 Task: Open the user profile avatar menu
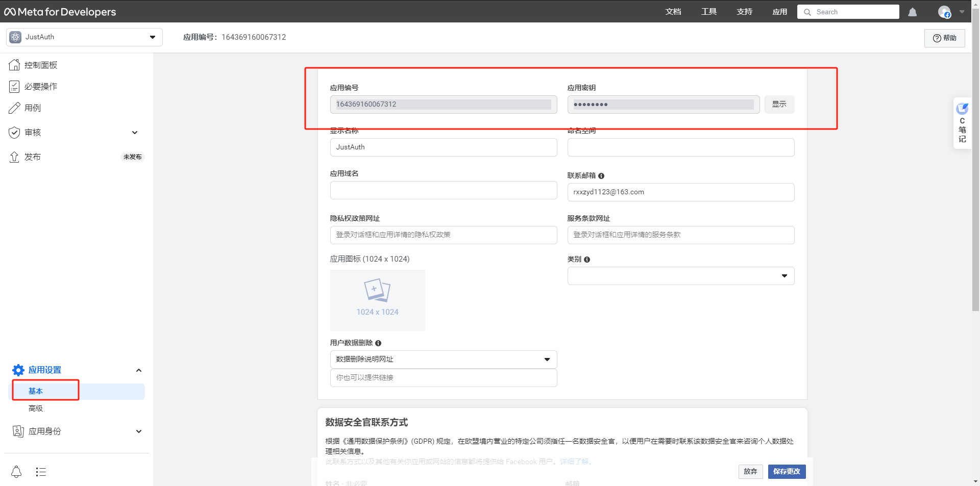944,12
